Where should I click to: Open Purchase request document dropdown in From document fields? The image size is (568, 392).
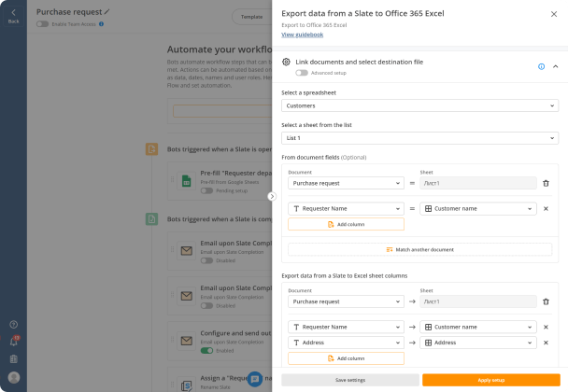pyautogui.click(x=346, y=183)
